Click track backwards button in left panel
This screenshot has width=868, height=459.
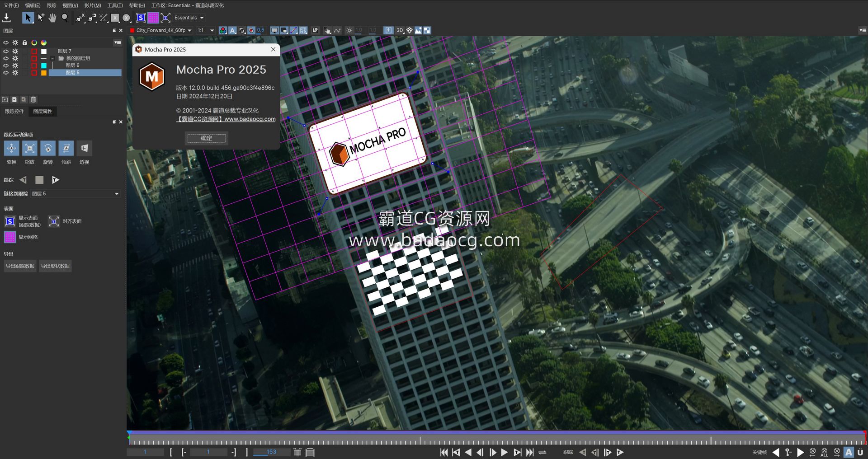tap(23, 180)
